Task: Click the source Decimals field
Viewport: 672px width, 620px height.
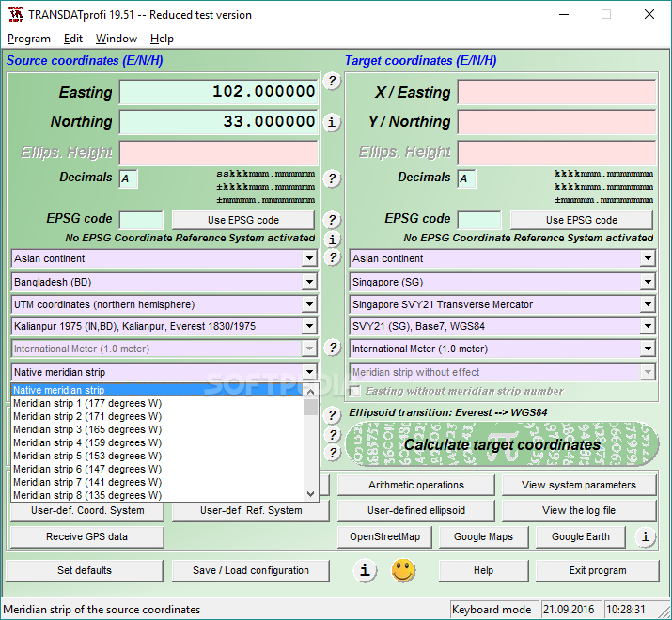Action: 129,178
